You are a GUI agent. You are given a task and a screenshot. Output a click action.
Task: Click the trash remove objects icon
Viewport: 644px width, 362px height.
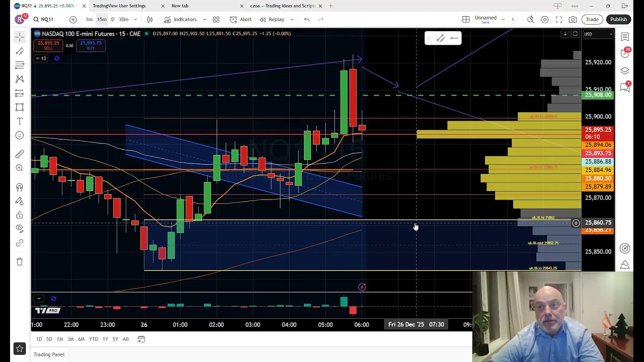pos(20,261)
